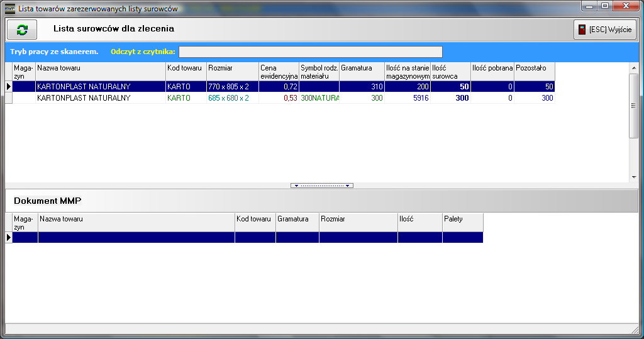Click the Odczyt z czytnika input field
The image size is (644, 339).
pos(311,52)
